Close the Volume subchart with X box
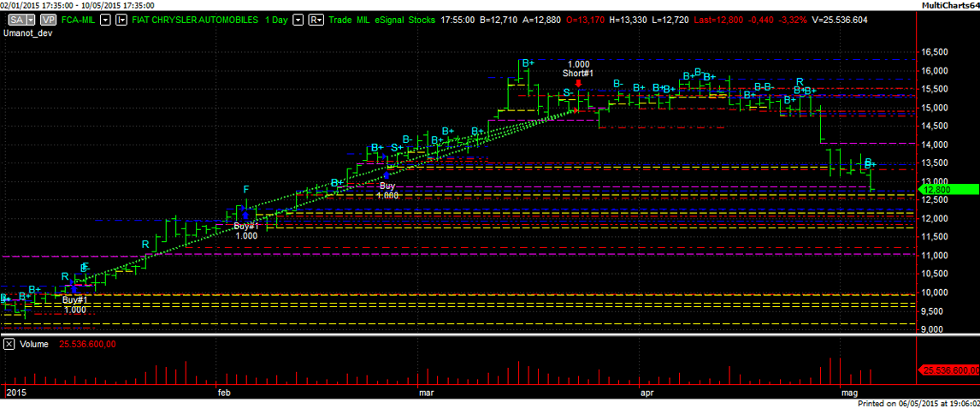 click(x=9, y=344)
